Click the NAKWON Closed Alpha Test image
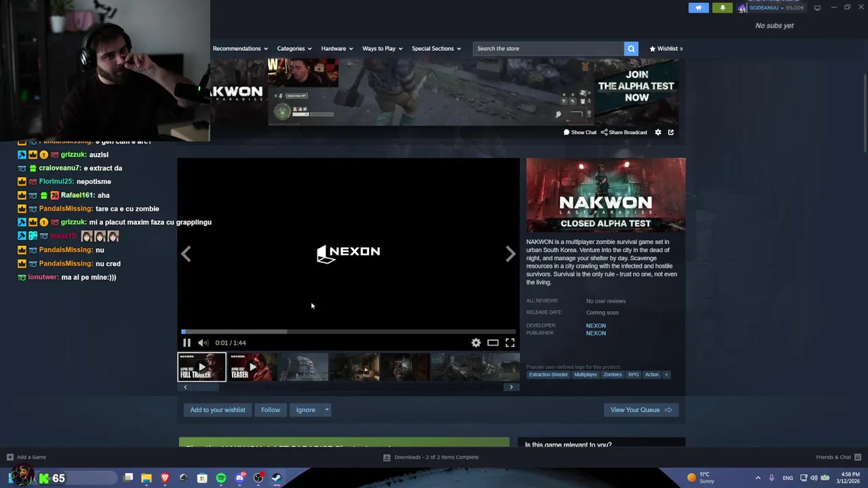 [606, 195]
